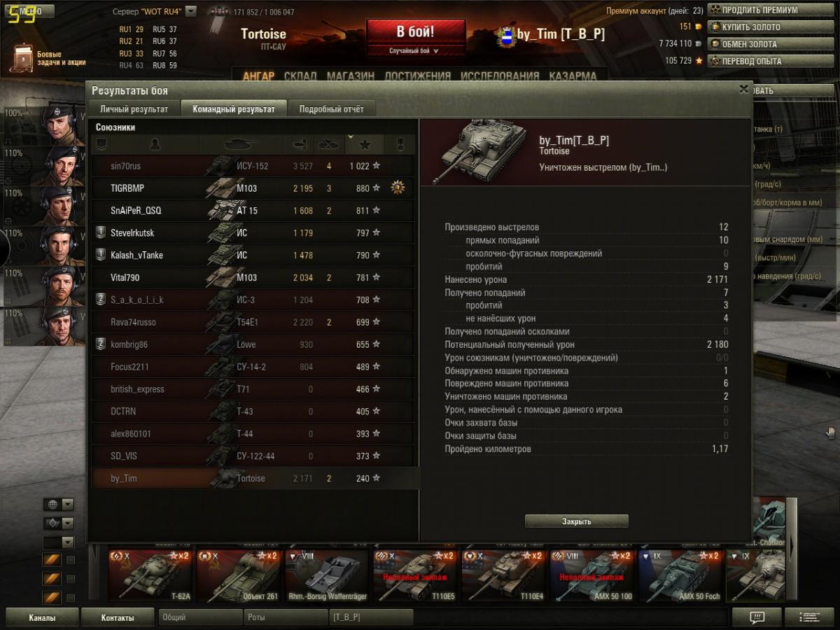
Task: Switch to Личный результат tab
Action: (x=134, y=109)
